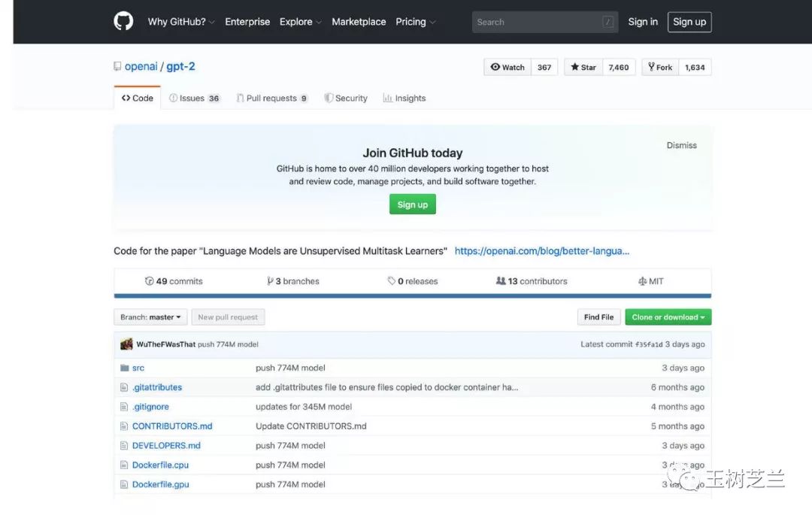812x515 pixels.
Task: Open the openai.com blog link
Action: pos(541,251)
